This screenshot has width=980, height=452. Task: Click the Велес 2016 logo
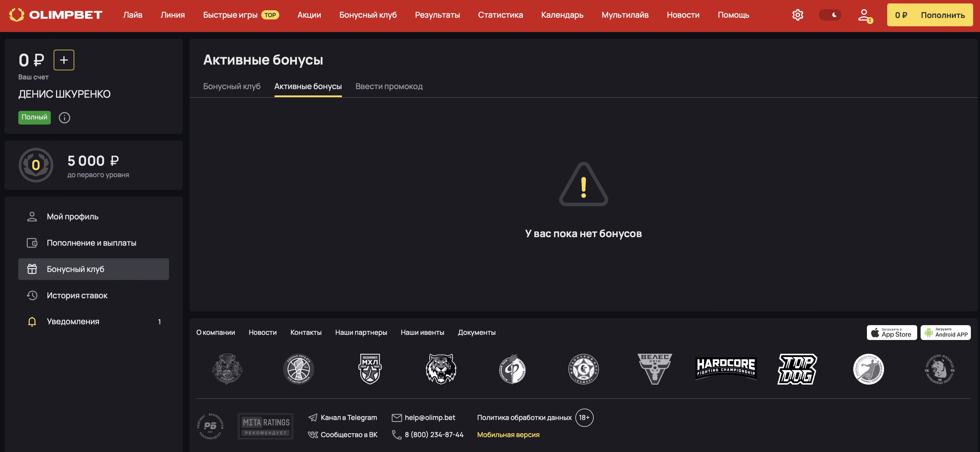[x=655, y=369]
